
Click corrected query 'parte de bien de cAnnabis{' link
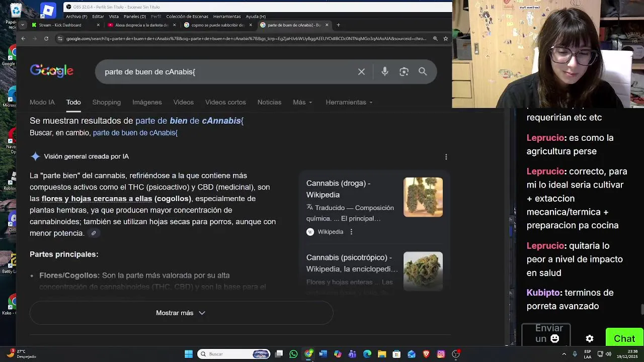coord(190,121)
